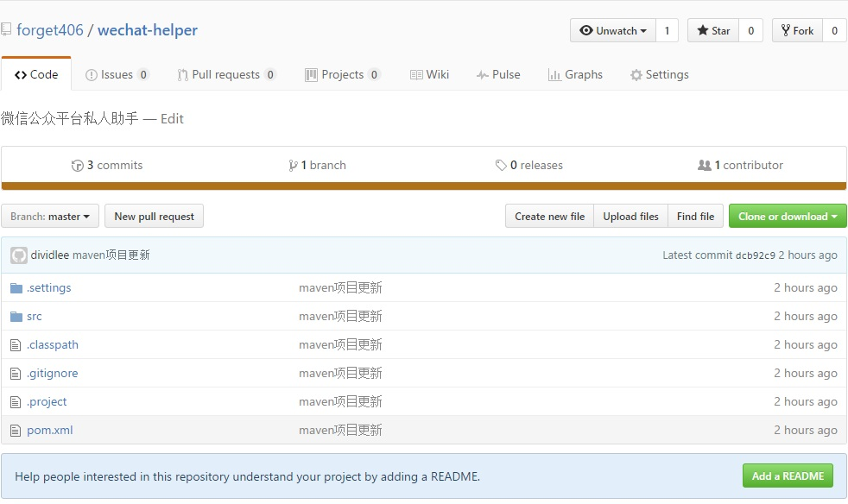Open the Wiki tab
This screenshot has width=848, height=504.
429,74
